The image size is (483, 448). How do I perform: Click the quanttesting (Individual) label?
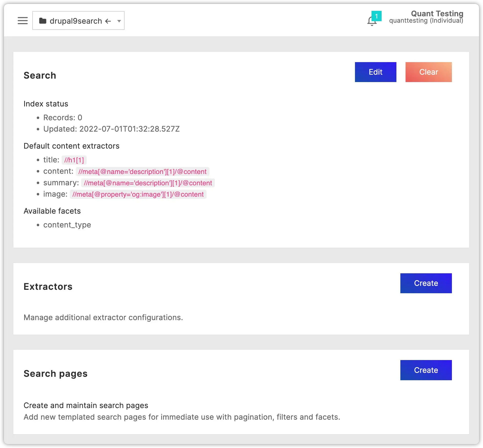click(x=426, y=21)
